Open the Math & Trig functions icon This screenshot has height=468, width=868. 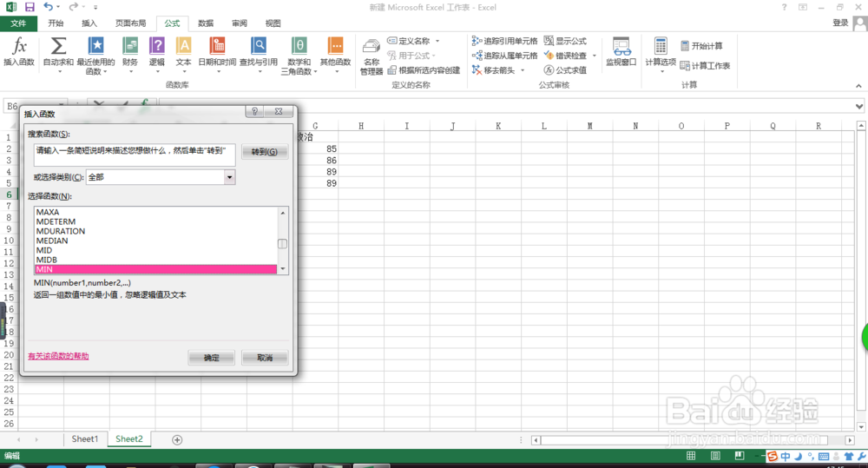coord(299,55)
